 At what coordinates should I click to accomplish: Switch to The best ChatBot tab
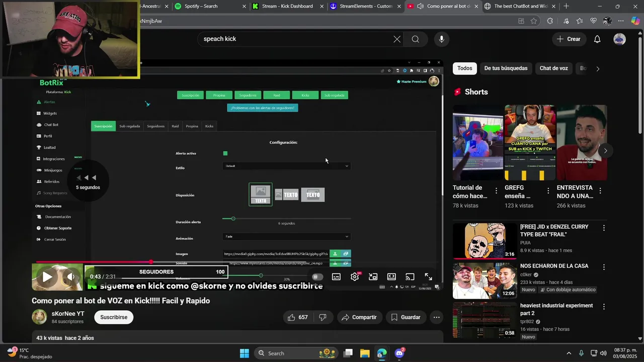click(521, 6)
